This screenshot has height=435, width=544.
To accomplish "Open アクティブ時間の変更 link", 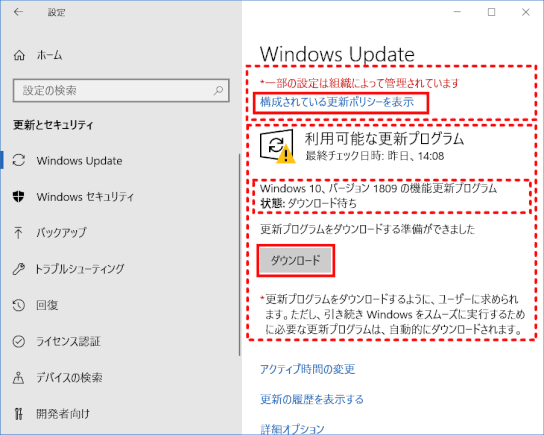I will (x=307, y=369).
